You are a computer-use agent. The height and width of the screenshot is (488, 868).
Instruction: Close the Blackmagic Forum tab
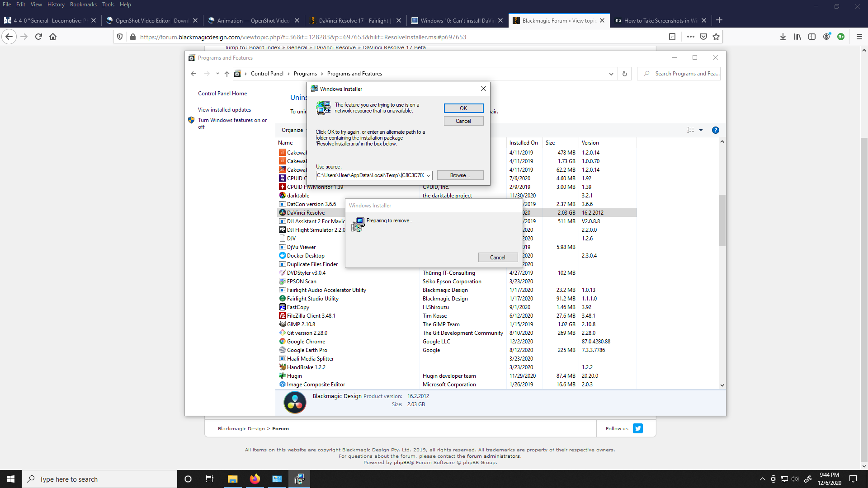[602, 20]
